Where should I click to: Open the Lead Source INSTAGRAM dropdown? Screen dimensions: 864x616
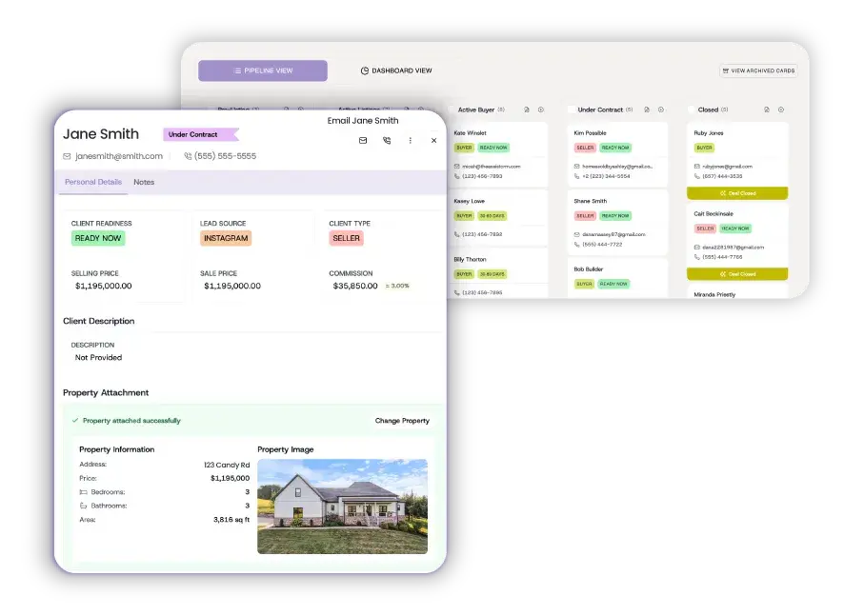[x=226, y=238]
